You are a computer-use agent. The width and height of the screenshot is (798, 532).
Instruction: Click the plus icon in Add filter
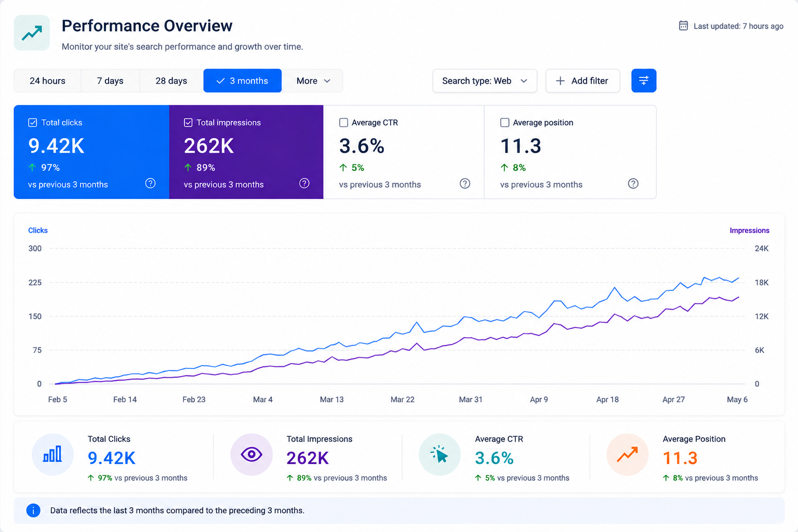pyautogui.click(x=560, y=81)
